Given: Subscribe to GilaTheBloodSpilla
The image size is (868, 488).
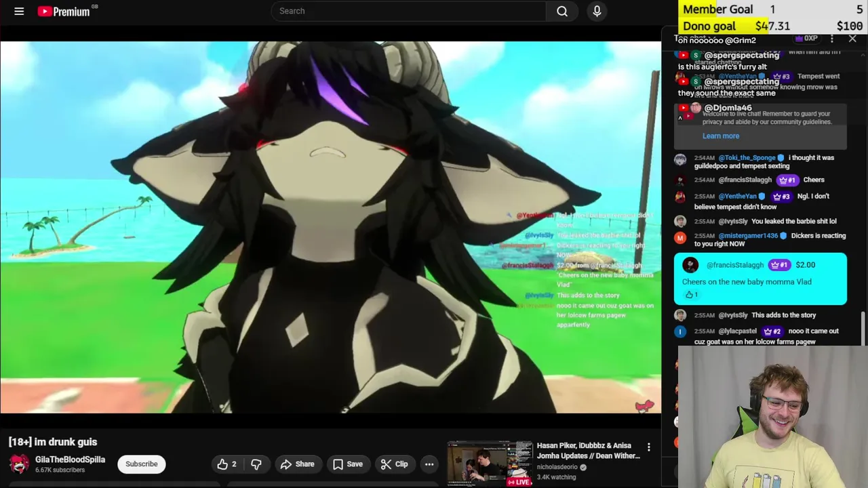Looking at the screenshot, I should click(141, 464).
